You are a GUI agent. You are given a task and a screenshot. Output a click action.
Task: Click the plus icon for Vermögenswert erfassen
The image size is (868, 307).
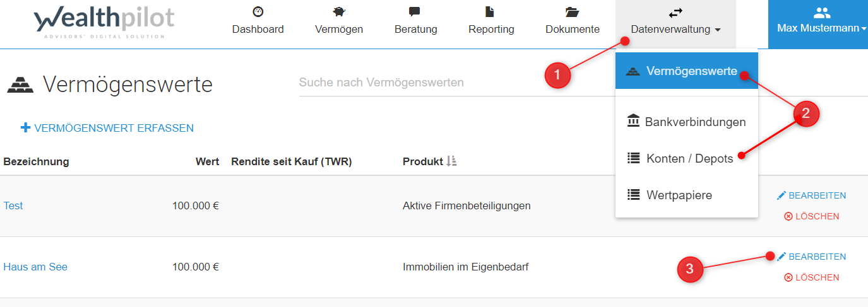tap(25, 128)
